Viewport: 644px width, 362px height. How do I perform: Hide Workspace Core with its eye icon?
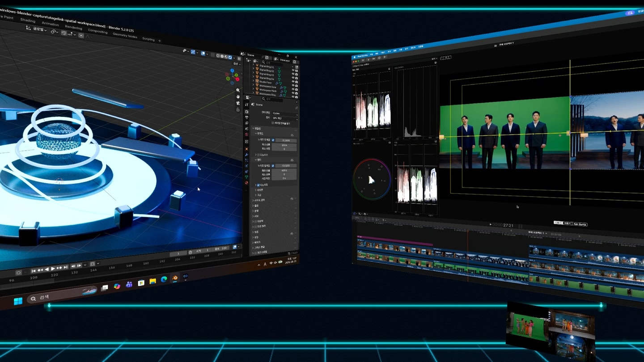pyautogui.click(x=293, y=89)
